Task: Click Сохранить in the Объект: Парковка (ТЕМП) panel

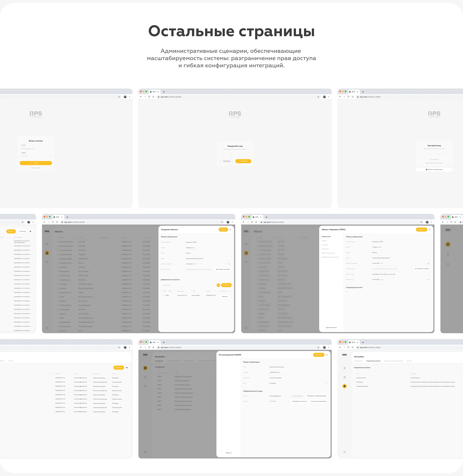Action: point(421,229)
